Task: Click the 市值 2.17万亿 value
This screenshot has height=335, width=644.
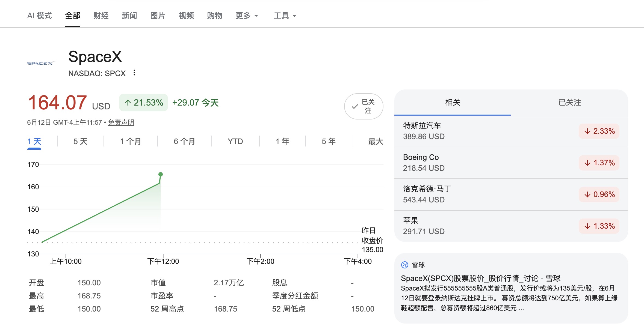Action: 229,283
